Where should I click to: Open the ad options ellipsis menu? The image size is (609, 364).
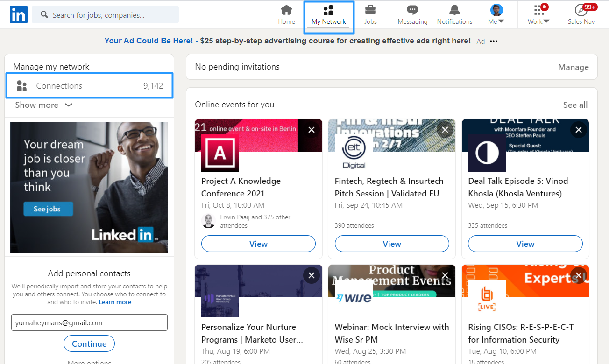(x=494, y=41)
